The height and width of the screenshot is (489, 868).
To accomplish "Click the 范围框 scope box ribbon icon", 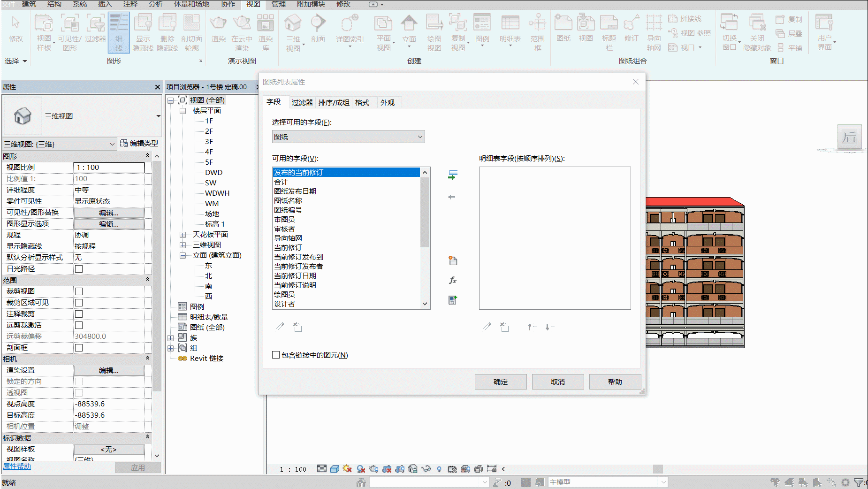I will pos(538,32).
